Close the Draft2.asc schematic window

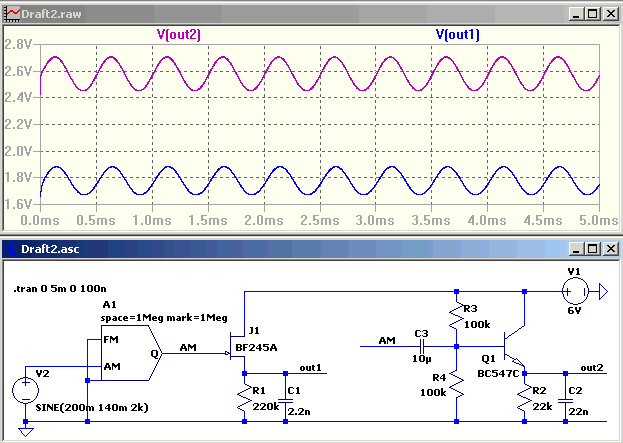(611, 249)
